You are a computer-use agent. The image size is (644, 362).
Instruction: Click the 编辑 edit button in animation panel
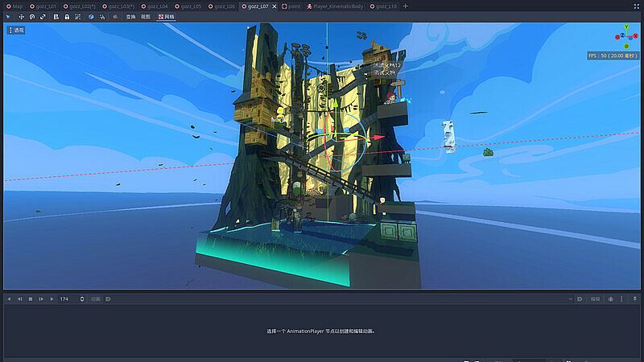click(x=595, y=298)
